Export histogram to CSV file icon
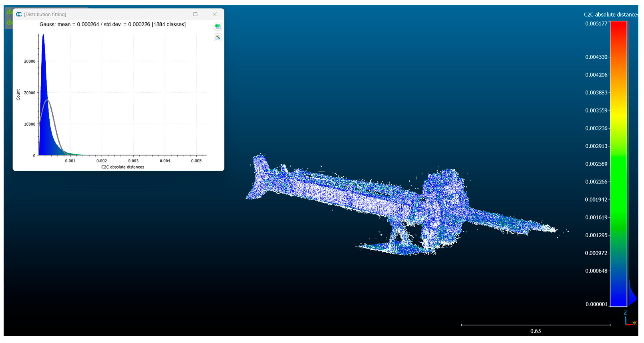 pos(218,26)
